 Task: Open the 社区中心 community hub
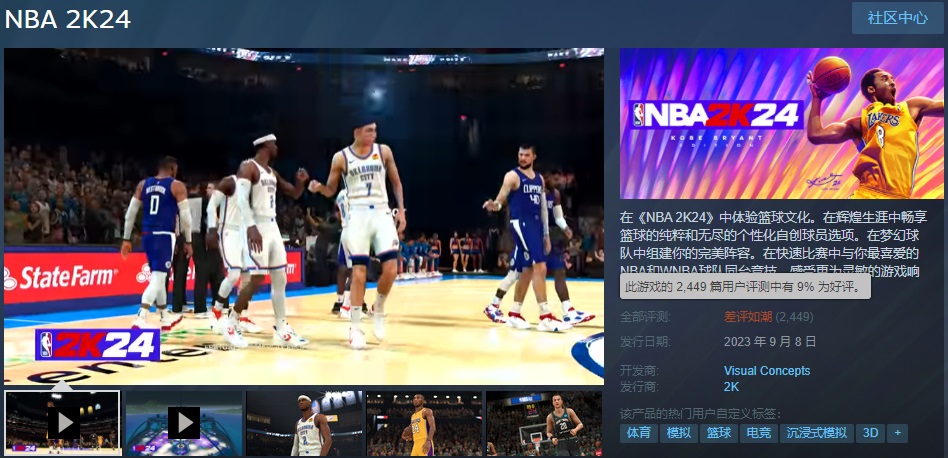pyautogui.click(x=897, y=18)
